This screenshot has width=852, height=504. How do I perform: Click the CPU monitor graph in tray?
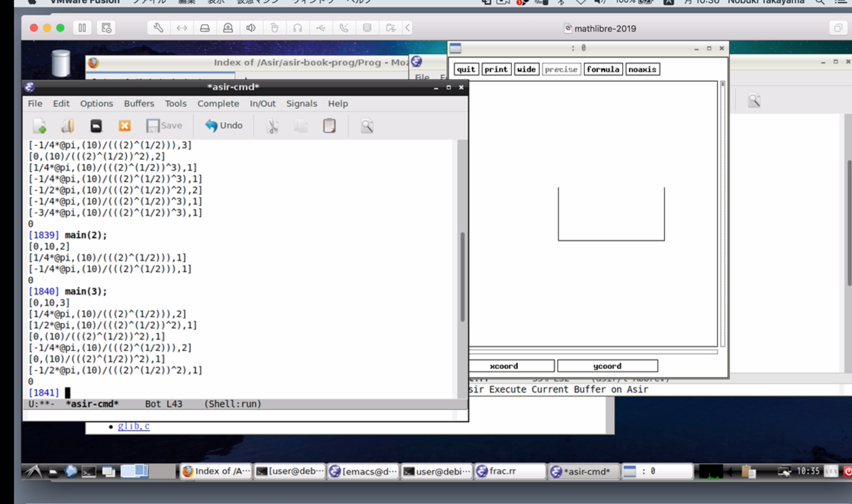tap(711, 471)
